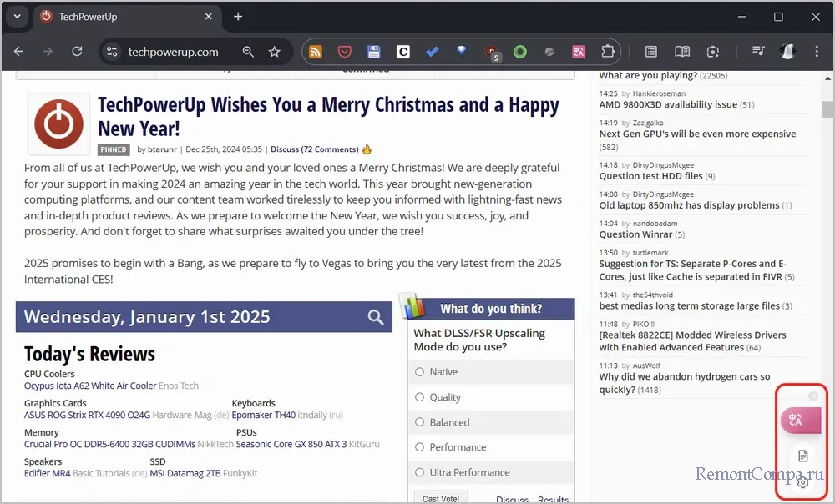Select the Ultra Performance radio button
The height and width of the screenshot is (504, 835).
(420, 472)
